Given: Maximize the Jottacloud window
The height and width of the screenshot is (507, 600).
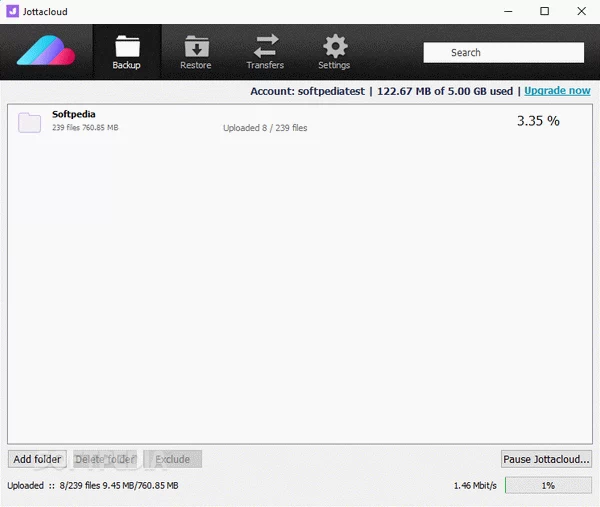Looking at the screenshot, I should point(545,11).
